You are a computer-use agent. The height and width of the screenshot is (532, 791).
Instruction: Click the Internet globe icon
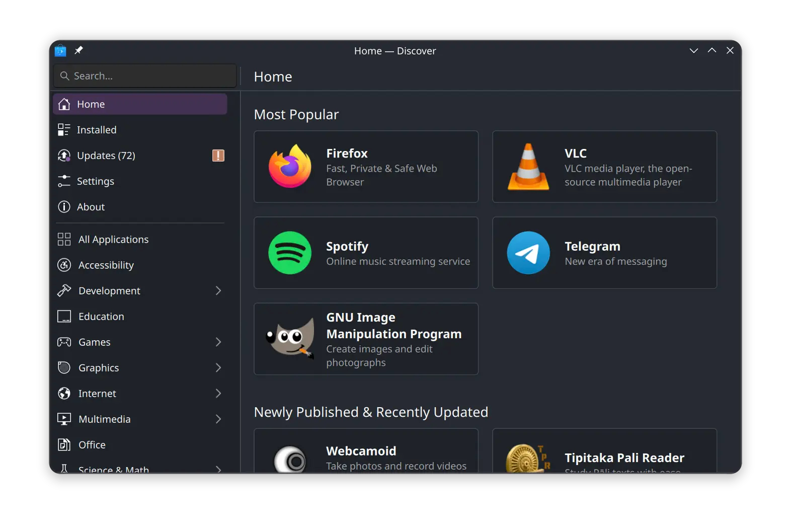click(64, 393)
